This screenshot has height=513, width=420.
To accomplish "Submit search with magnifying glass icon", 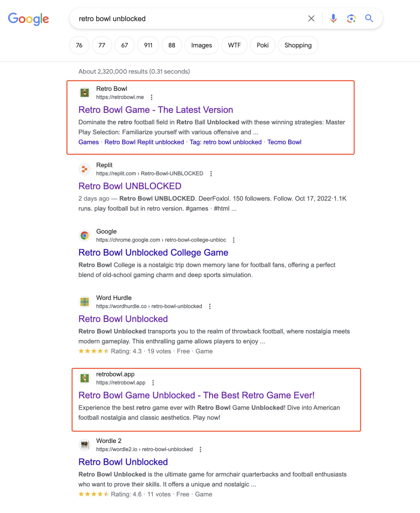I will pos(369,18).
